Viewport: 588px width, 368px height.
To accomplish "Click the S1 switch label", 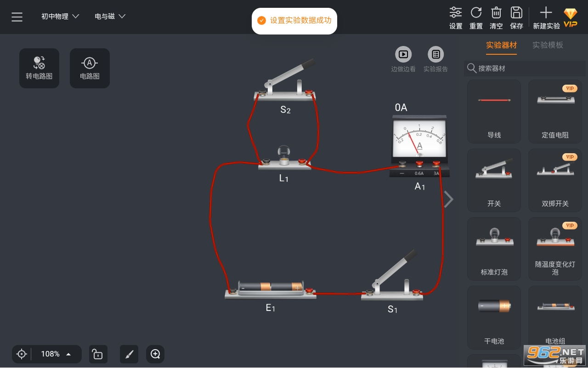I will (392, 309).
